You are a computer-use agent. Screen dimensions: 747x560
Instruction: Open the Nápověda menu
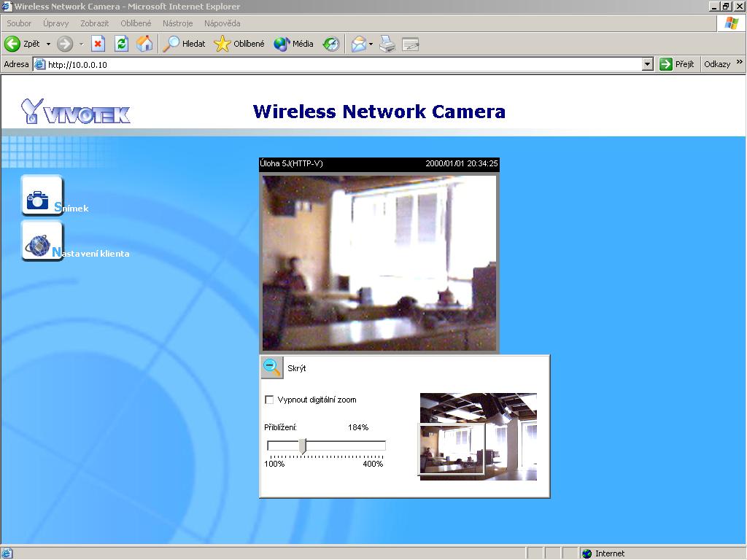tap(222, 23)
